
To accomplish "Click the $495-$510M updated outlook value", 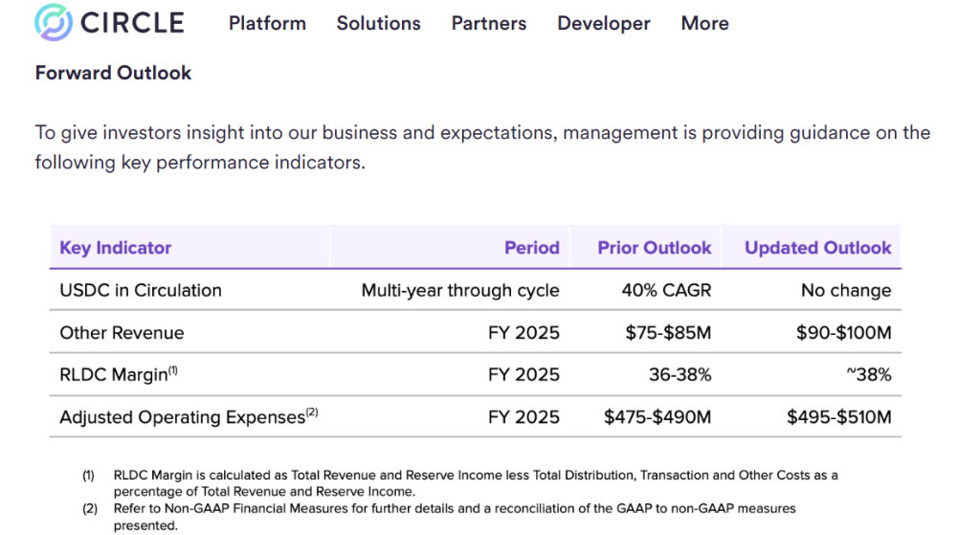I will point(838,417).
